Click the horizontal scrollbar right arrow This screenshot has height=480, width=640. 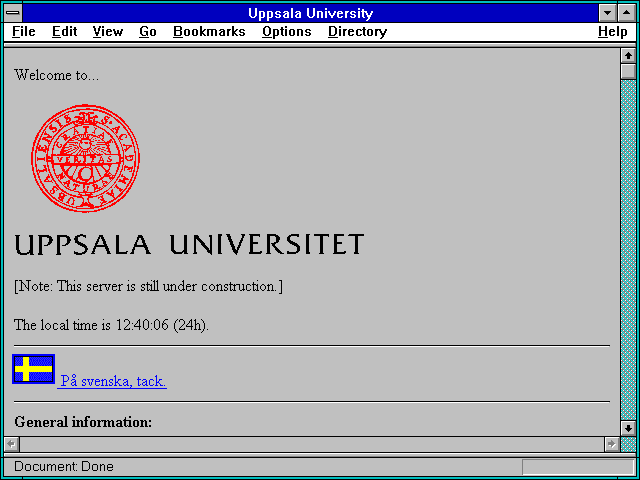click(611, 444)
